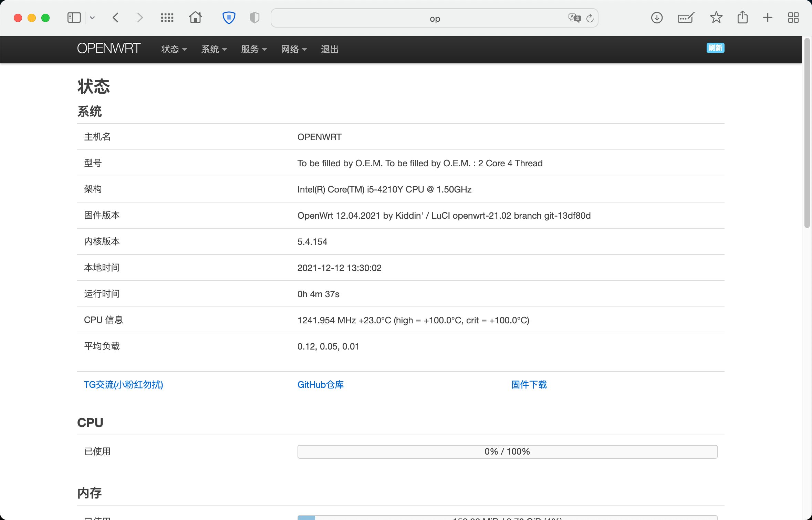Open TG交流(小粉红勿扰) link
Screen dimensions: 812x520
click(124, 385)
